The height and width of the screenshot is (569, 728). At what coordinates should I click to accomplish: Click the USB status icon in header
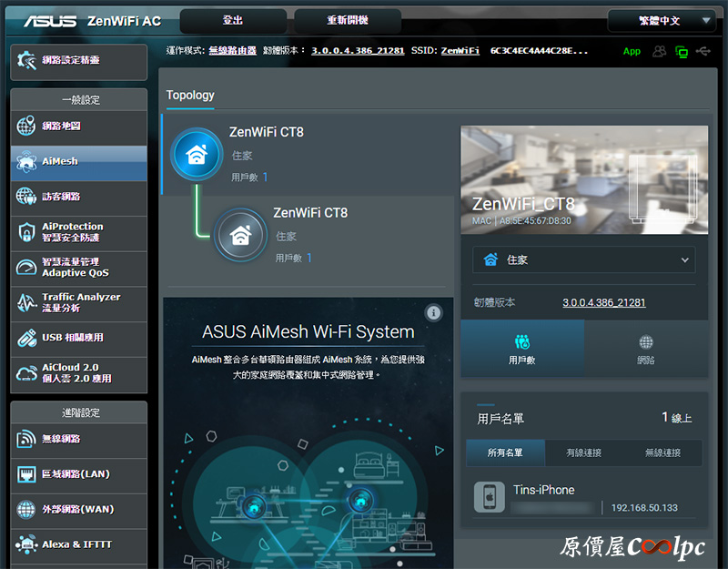click(703, 51)
